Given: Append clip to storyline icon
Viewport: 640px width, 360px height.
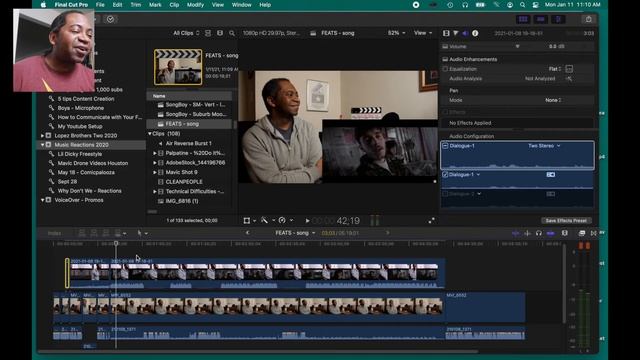Looking at the screenshot, I should [106, 233].
